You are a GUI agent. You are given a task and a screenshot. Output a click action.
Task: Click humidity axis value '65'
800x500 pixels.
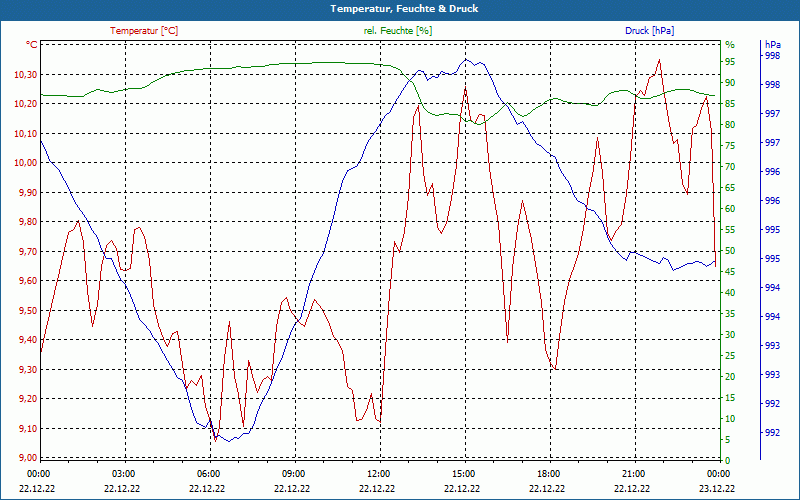click(x=730, y=188)
